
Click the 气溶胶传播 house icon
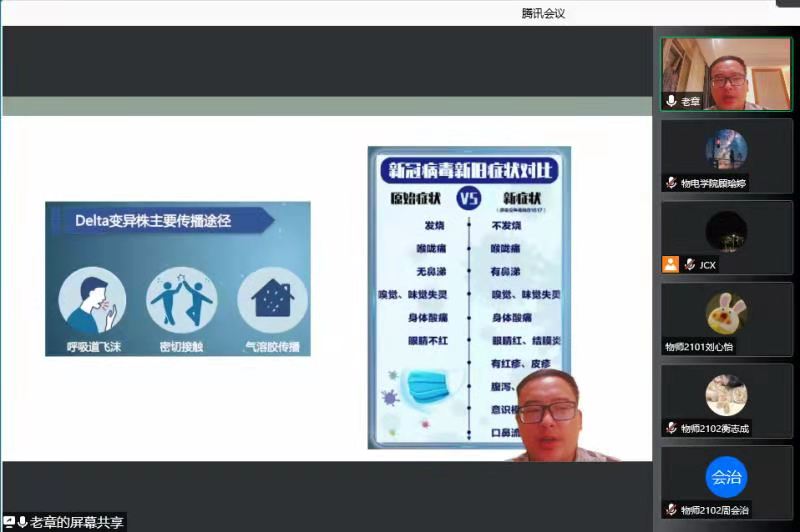tap(271, 301)
